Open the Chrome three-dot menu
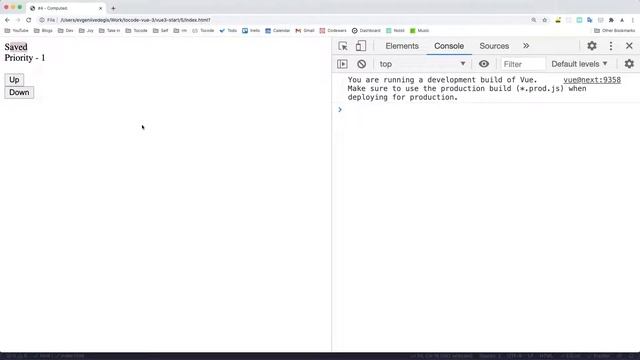 [633, 20]
